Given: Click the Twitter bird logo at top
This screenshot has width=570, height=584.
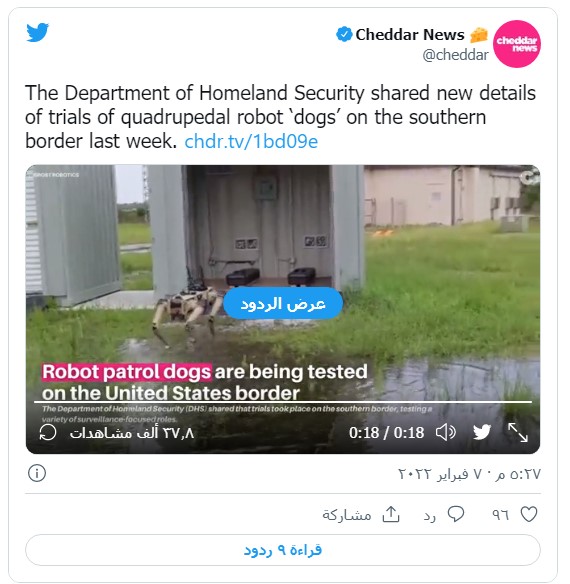Looking at the screenshot, I should [x=38, y=32].
